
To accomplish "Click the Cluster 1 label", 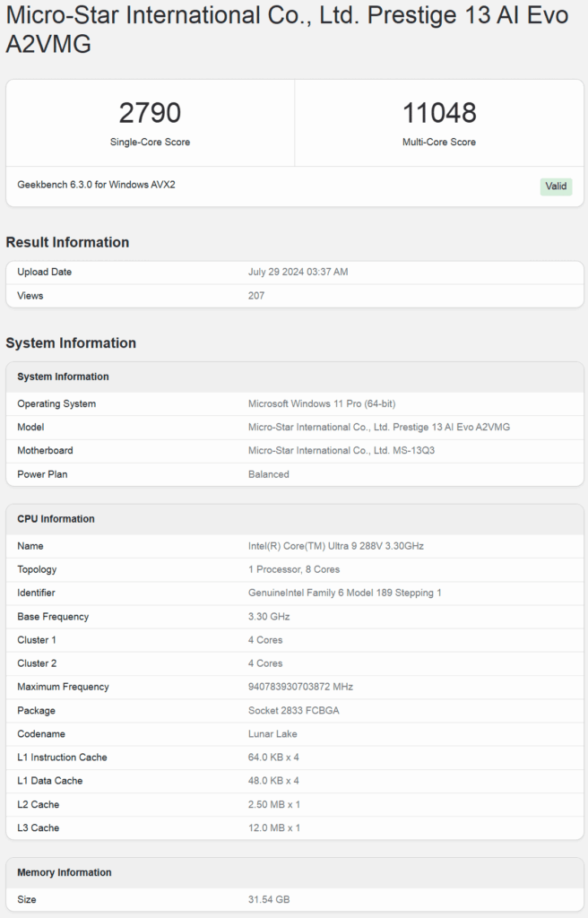I will (x=37, y=640).
